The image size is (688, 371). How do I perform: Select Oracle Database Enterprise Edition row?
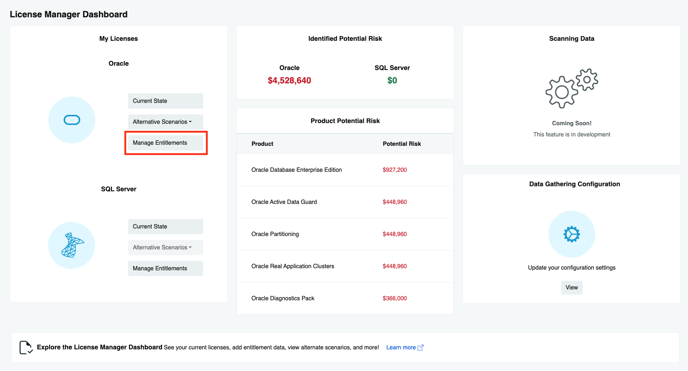(345, 170)
